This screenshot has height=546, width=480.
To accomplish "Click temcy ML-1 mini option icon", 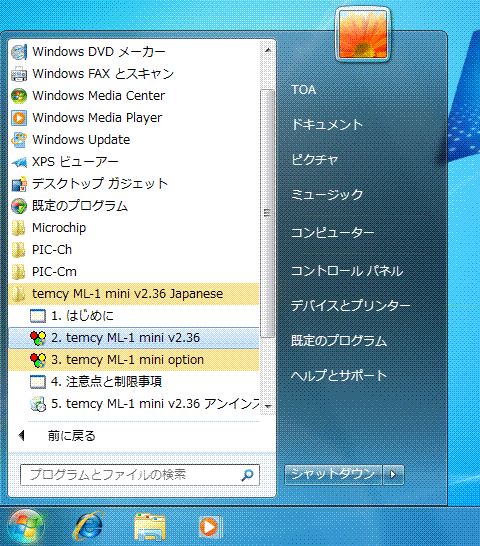I will (x=38, y=360).
